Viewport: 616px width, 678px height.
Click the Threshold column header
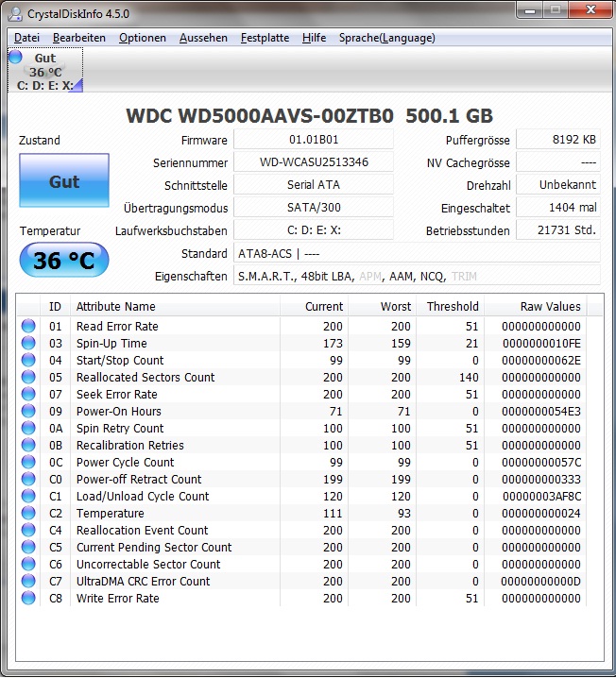451,307
